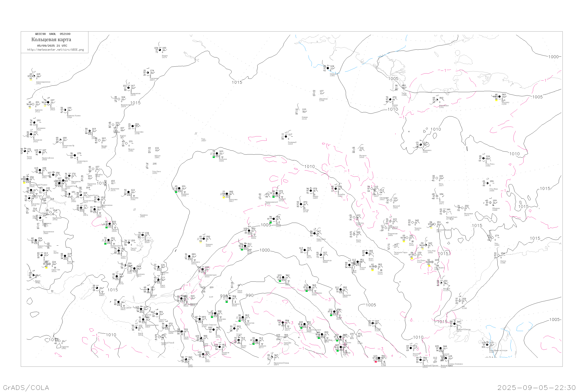Click the Тура 24507 station label
Viewport: 588px width, 392px height.
click(203, 140)
